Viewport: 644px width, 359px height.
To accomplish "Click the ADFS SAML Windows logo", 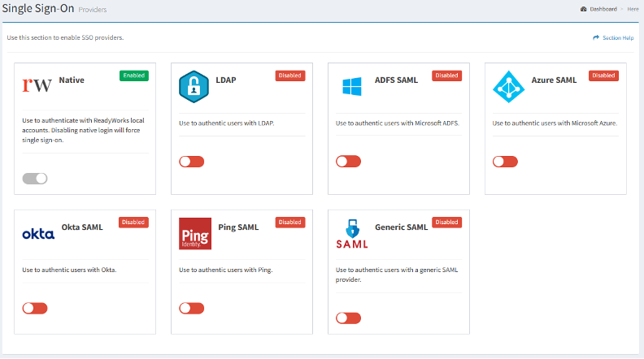I will pyautogui.click(x=351, y=87).
